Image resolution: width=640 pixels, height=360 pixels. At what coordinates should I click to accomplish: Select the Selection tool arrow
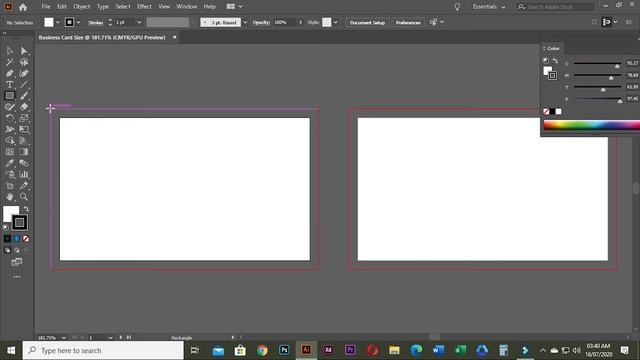click(10, 51)
